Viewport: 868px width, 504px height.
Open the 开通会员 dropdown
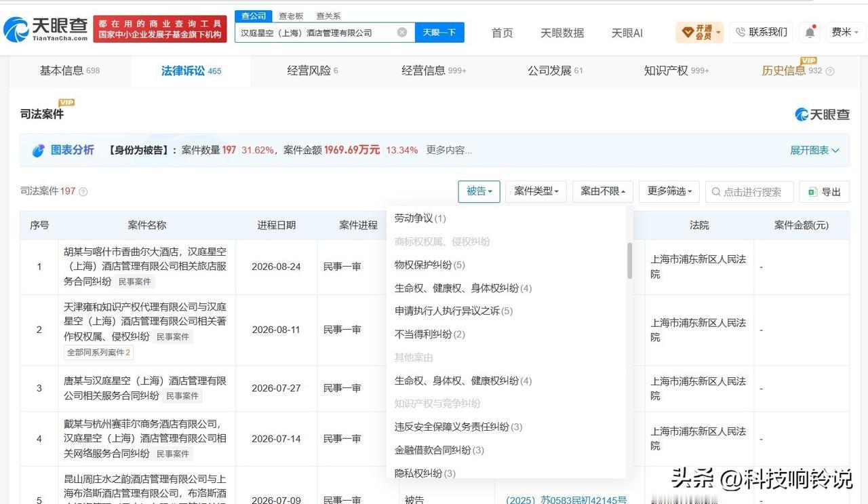pyautogui.click(x=700, y=32)
